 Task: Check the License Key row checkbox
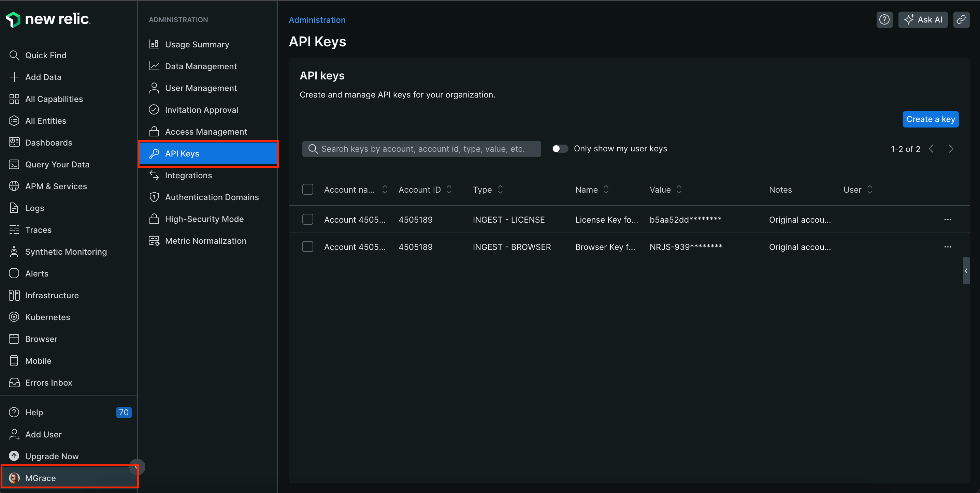point(307,220)
